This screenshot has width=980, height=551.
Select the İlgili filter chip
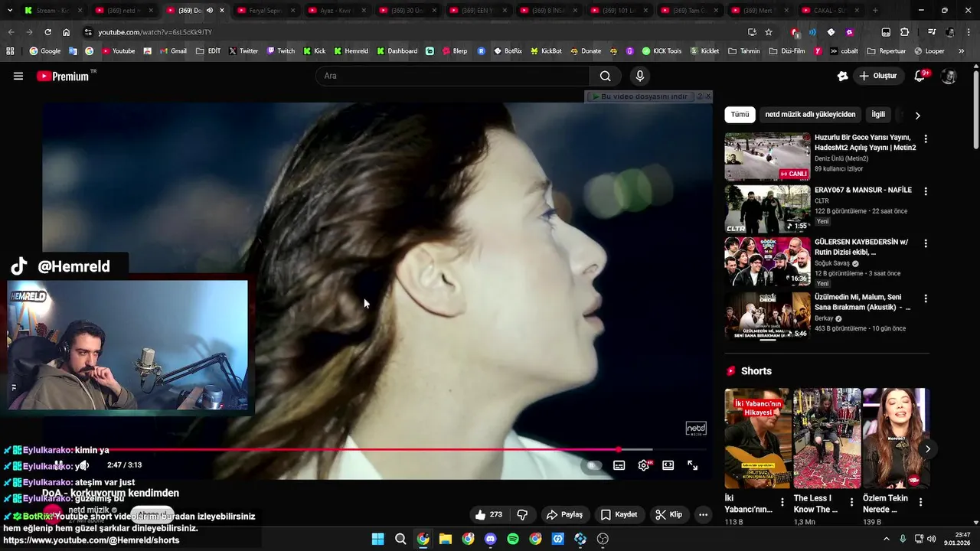878,115
